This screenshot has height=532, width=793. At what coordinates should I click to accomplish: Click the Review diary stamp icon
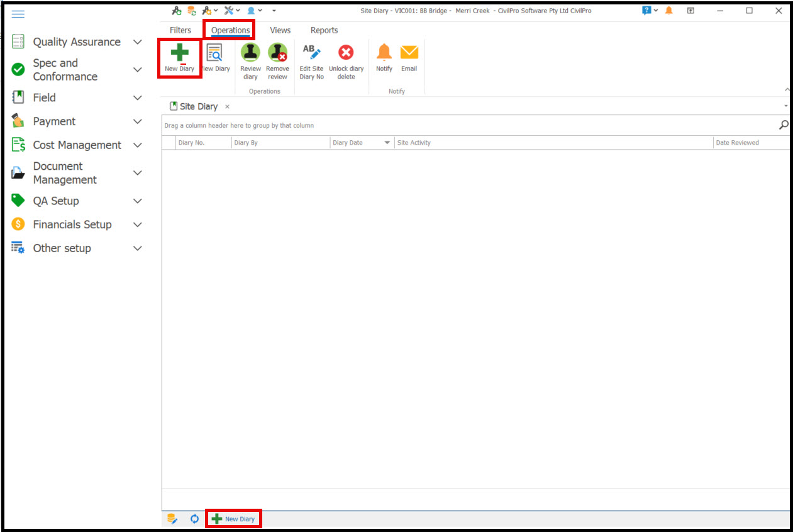point(250,53)
